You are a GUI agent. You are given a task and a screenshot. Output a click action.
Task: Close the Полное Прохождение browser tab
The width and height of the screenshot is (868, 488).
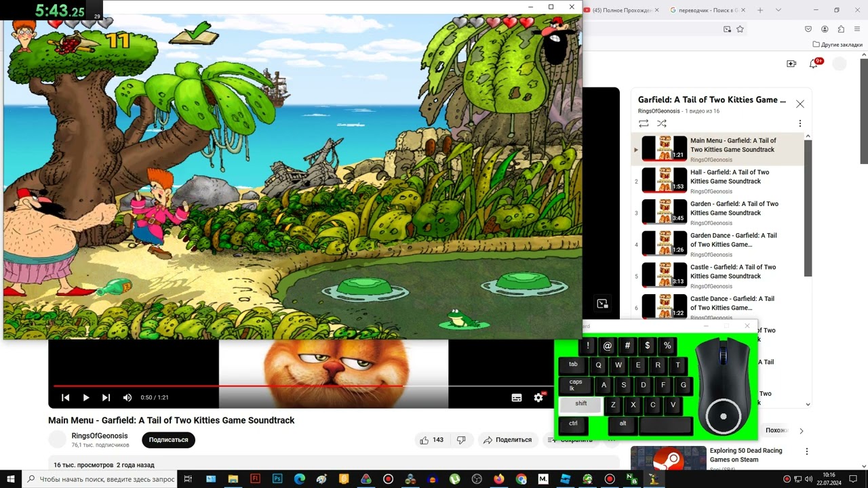pos(656,10)
